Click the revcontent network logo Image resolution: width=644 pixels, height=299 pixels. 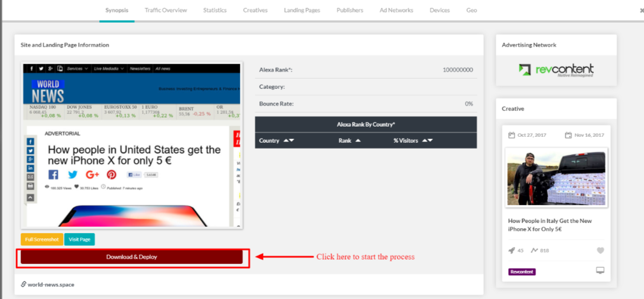[x=556, y=70]
